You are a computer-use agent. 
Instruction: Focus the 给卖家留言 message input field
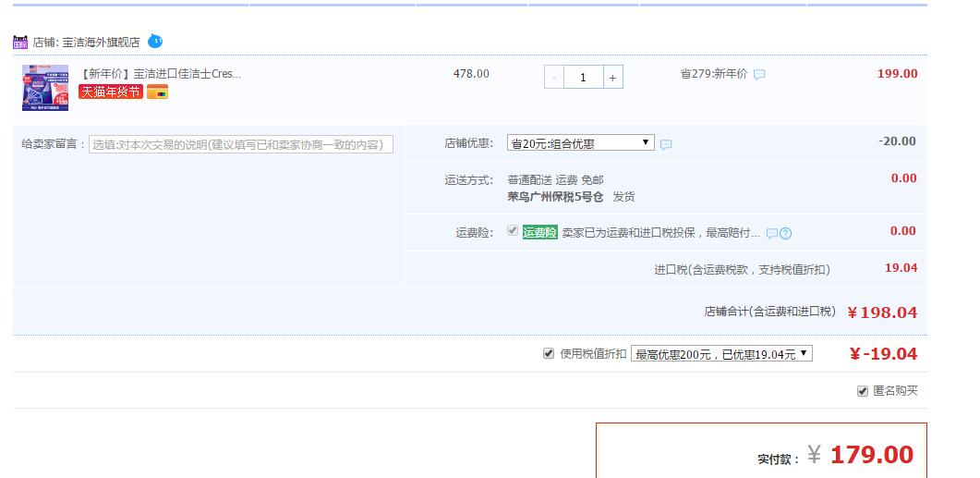click(241, 144)
